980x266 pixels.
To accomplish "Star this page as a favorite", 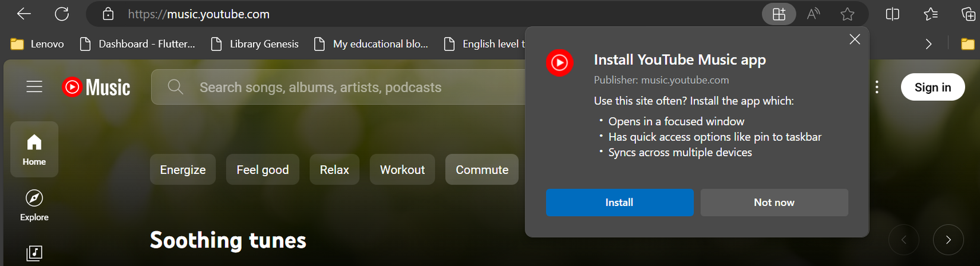I will pyautogui.click(x=848, y=14).
